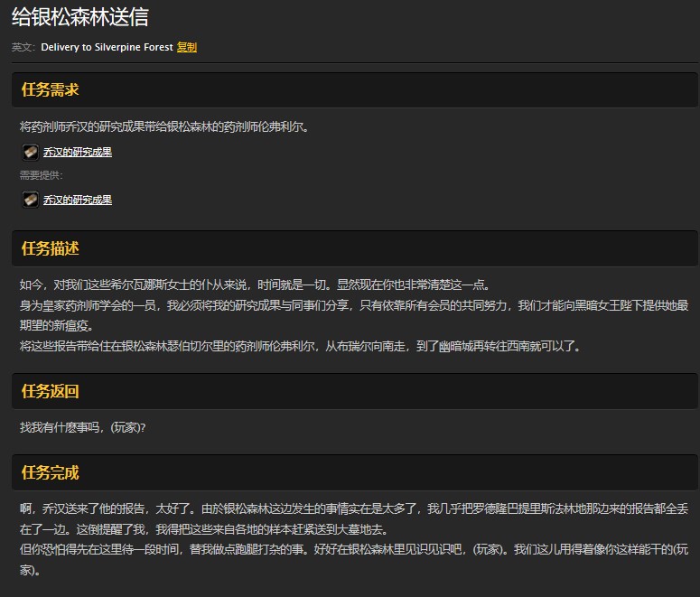Click the line starting 将这些报告带给
Viewport: 700px width, 597px height.
point(301,346)
